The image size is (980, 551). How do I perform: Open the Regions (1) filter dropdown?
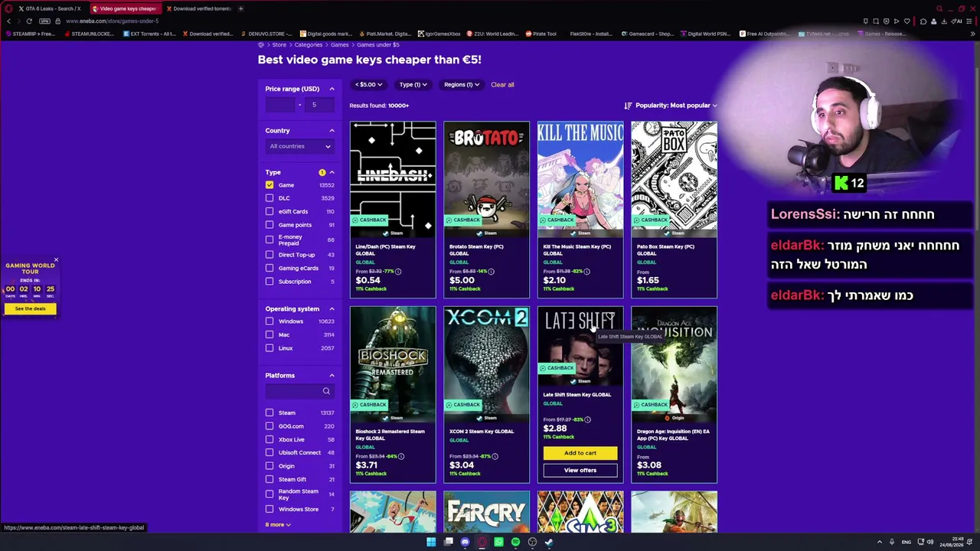pos(462,85)
